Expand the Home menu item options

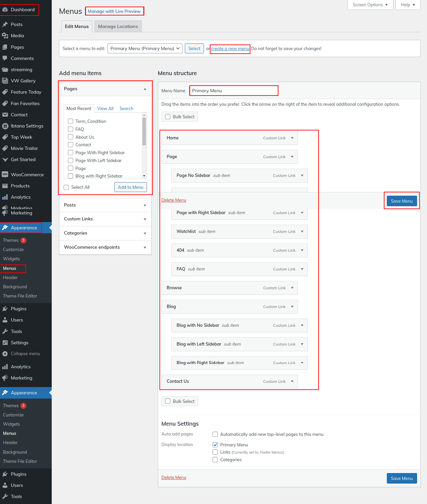coord(292,138)
